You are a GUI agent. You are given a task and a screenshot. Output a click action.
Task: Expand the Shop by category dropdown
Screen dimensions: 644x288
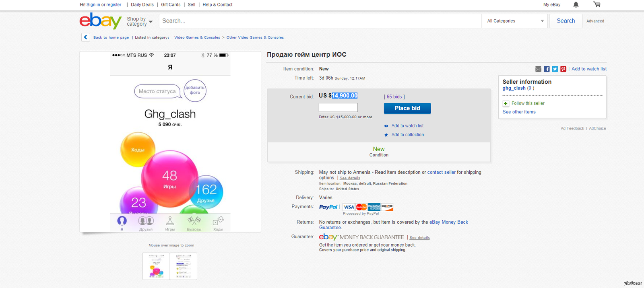point(140,21)
